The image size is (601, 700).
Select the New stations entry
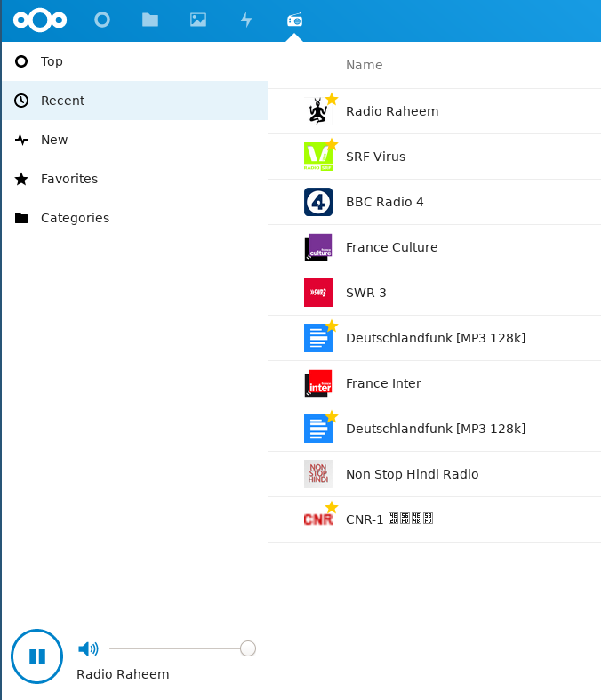pyautogui.click(x=135, y=140)
